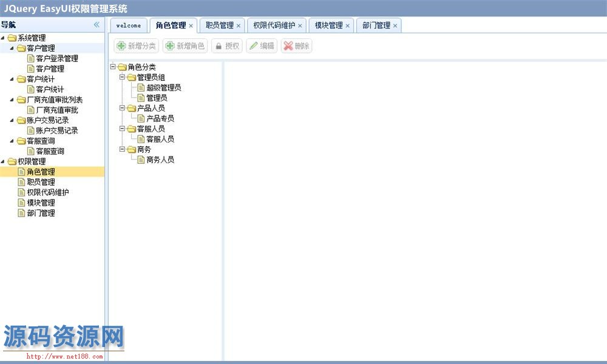Open 职员管理 in the sidebar

click(x=41, y=182)
